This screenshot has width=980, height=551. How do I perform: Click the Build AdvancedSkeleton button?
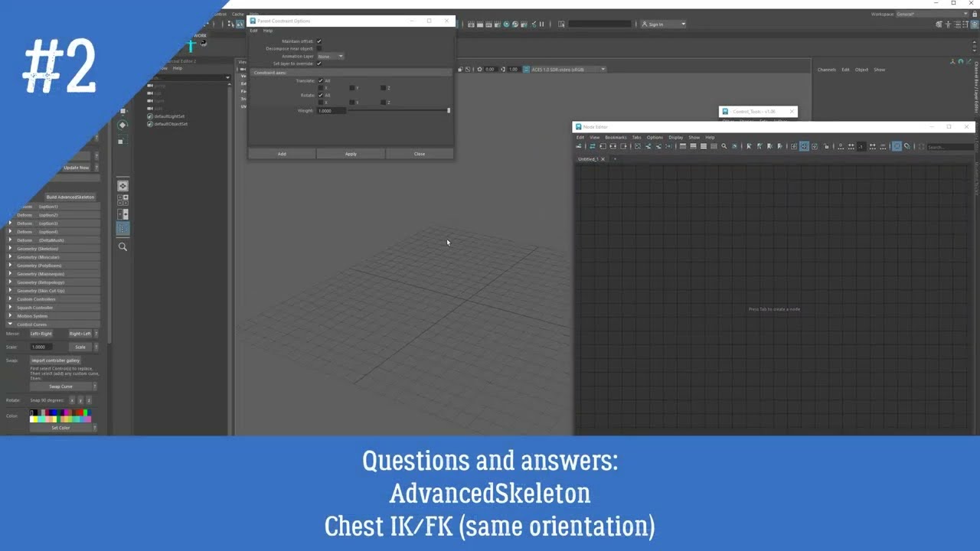70,197
